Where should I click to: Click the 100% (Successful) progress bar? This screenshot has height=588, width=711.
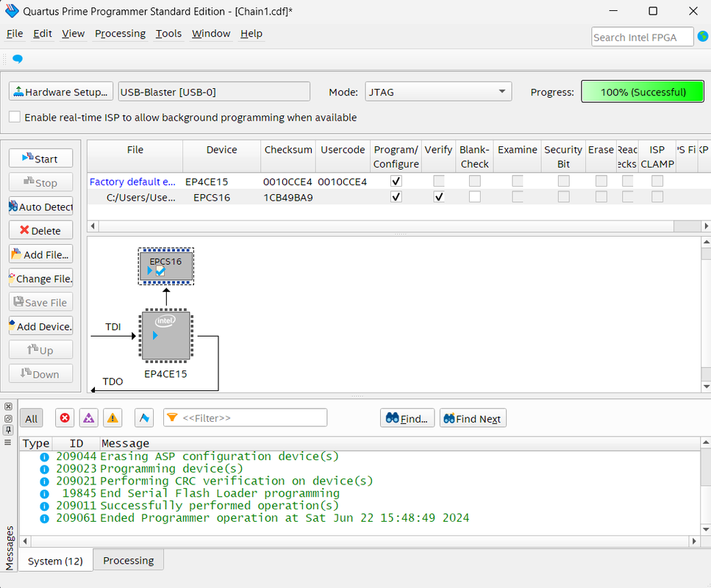[643, 92]
